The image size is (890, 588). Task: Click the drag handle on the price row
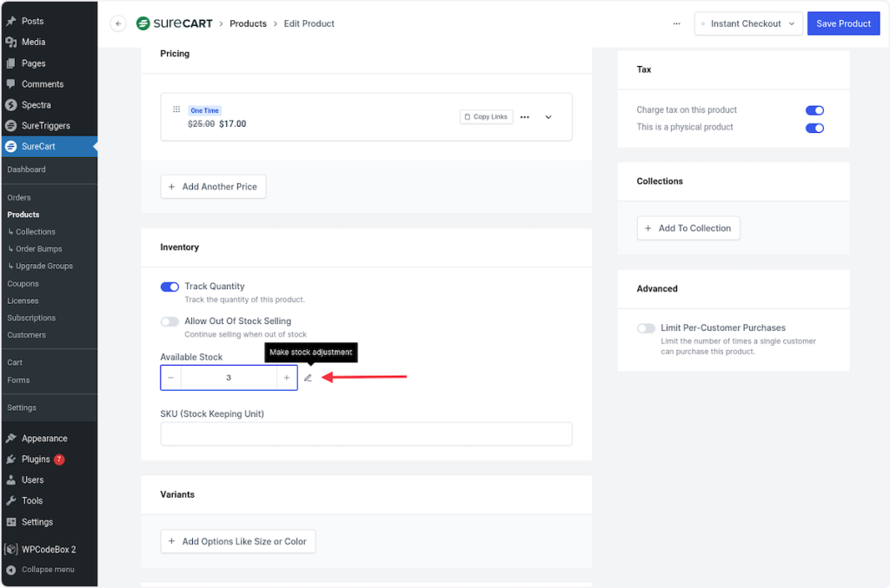point(176,110)
